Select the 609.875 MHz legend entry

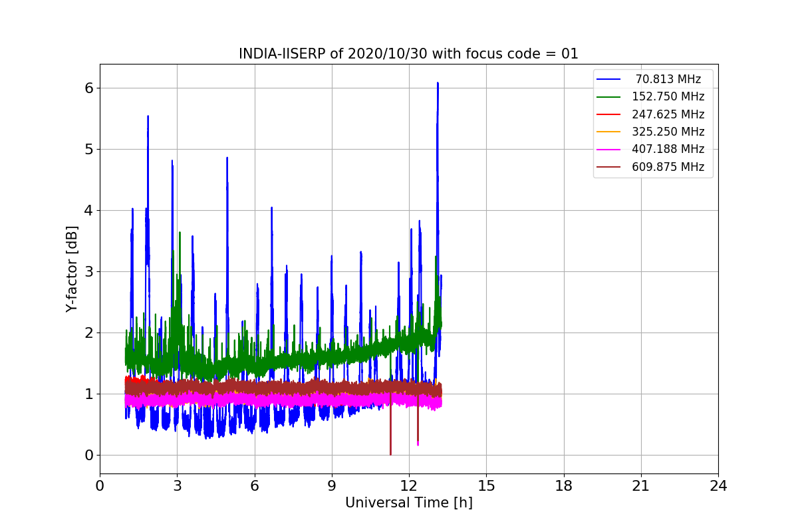(x=650, y=167)
